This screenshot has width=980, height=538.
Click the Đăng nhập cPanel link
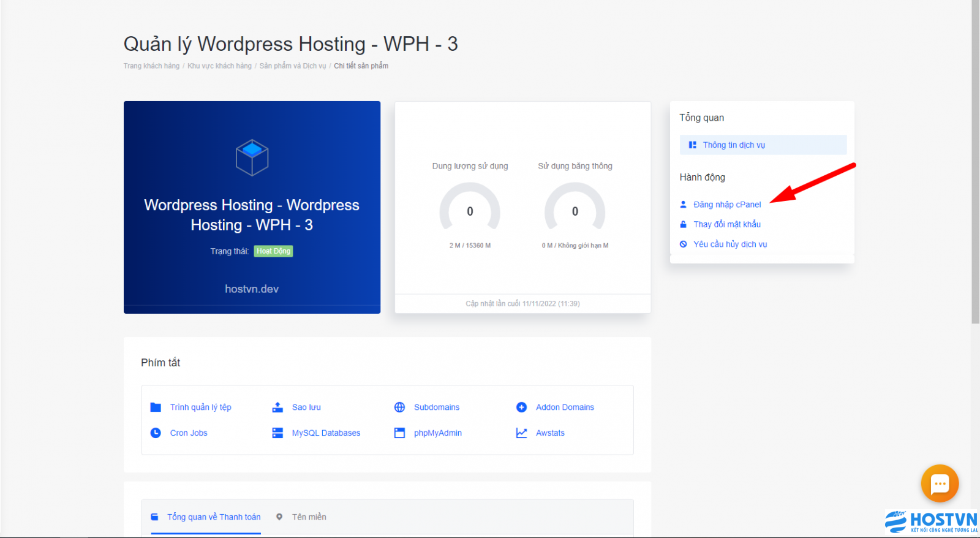pos(727,205)
